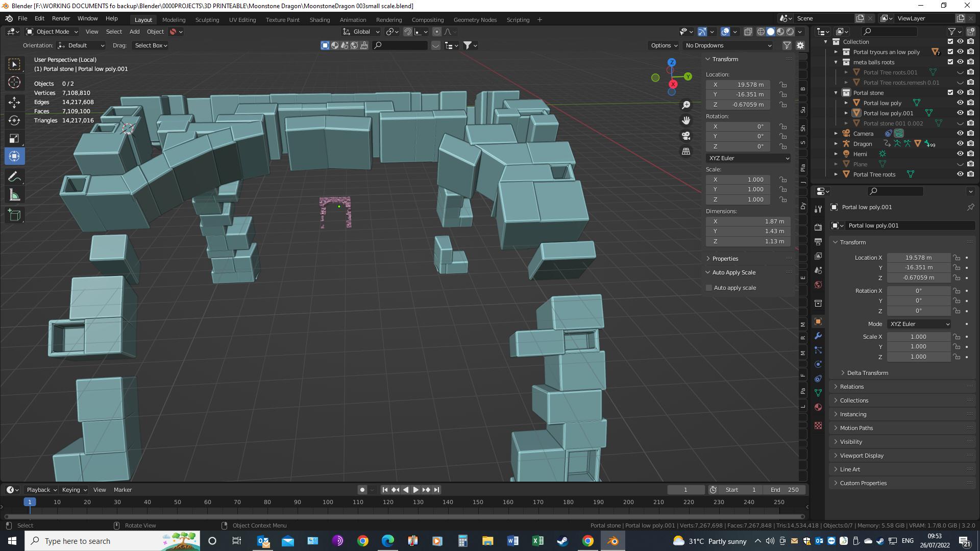Click the zoom magnifier icon in viewport sidebar
980x551 pixels.
pos(686,104)
